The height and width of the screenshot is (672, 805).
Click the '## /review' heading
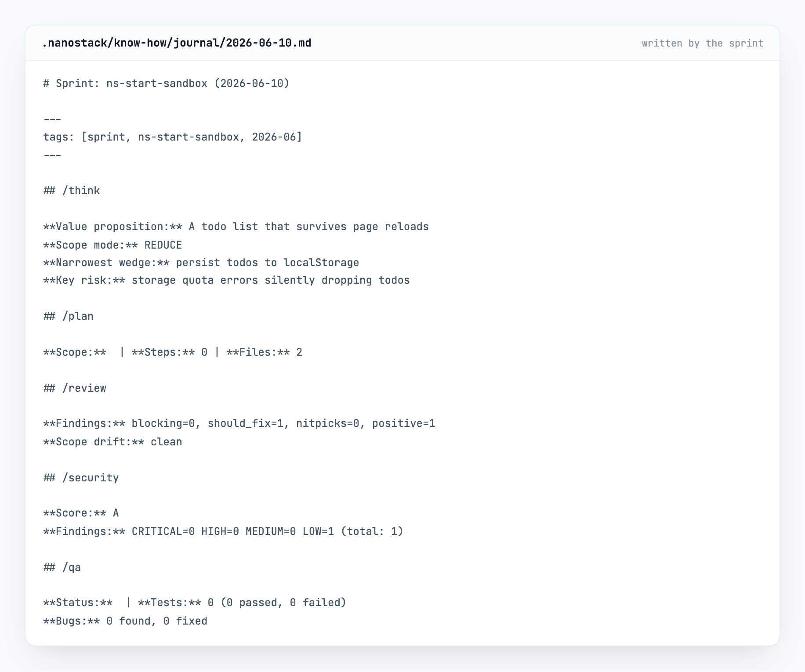click(x=75, y=388)
